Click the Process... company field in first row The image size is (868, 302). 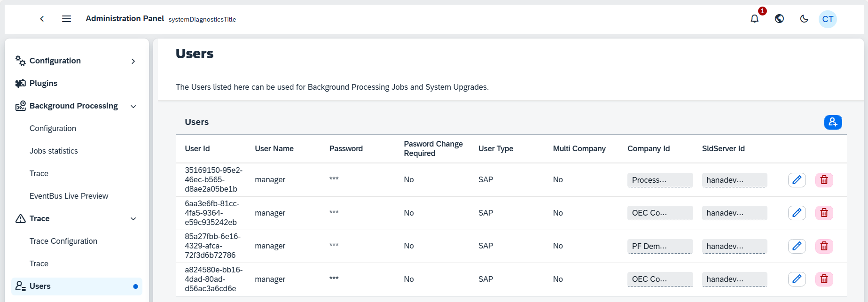659,180
